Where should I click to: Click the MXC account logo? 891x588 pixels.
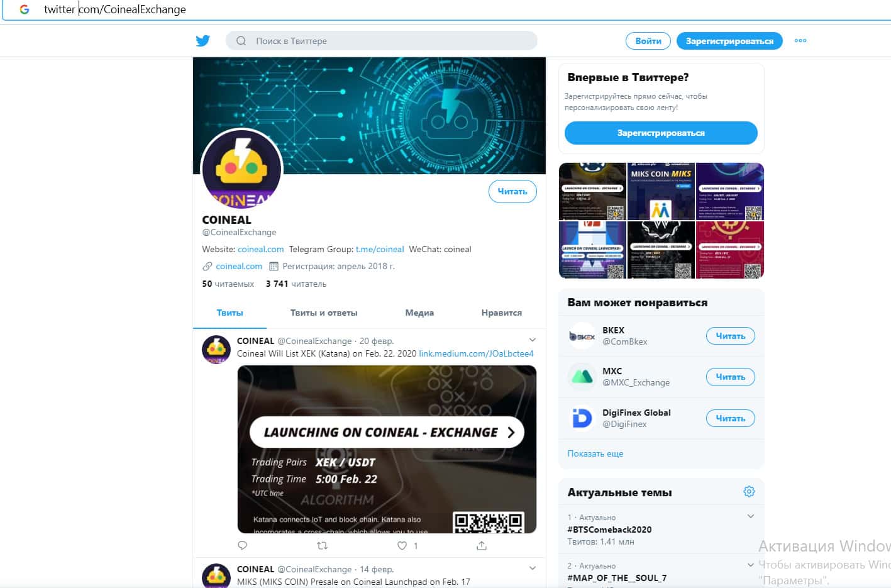click(x=582, y=377)
